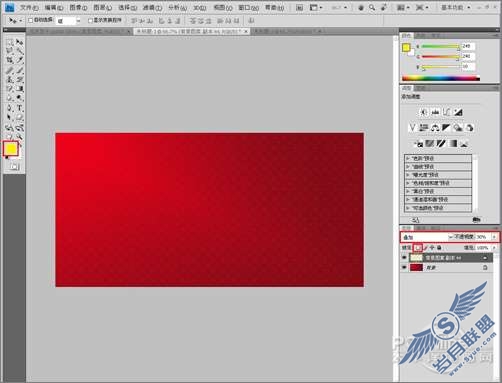
Task: Click the 可选颜色 预设 row
Action: [x=438, y=208]
